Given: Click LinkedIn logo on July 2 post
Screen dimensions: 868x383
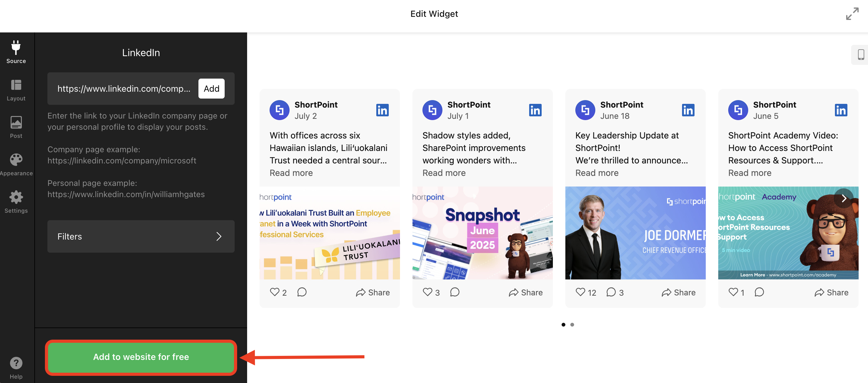Looking at the screenshot, I should [382, 110].
